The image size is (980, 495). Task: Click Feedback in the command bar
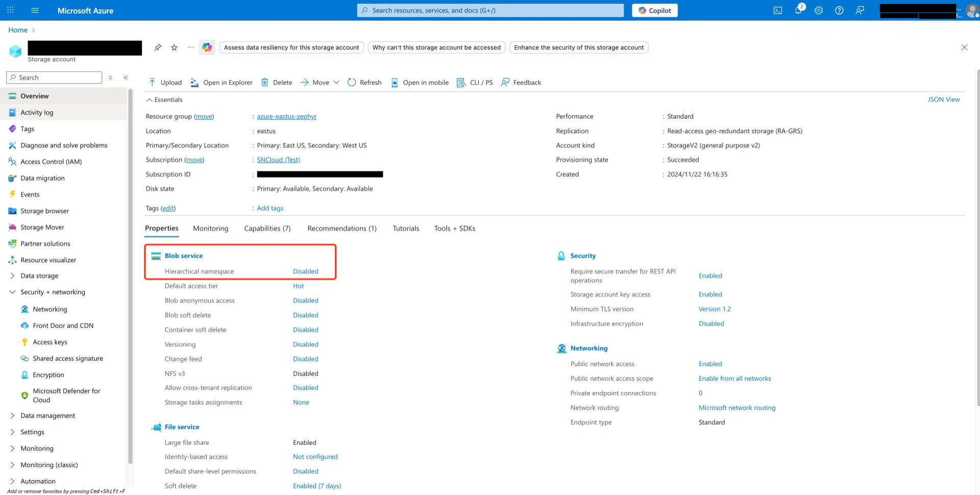tap(521, 83)
